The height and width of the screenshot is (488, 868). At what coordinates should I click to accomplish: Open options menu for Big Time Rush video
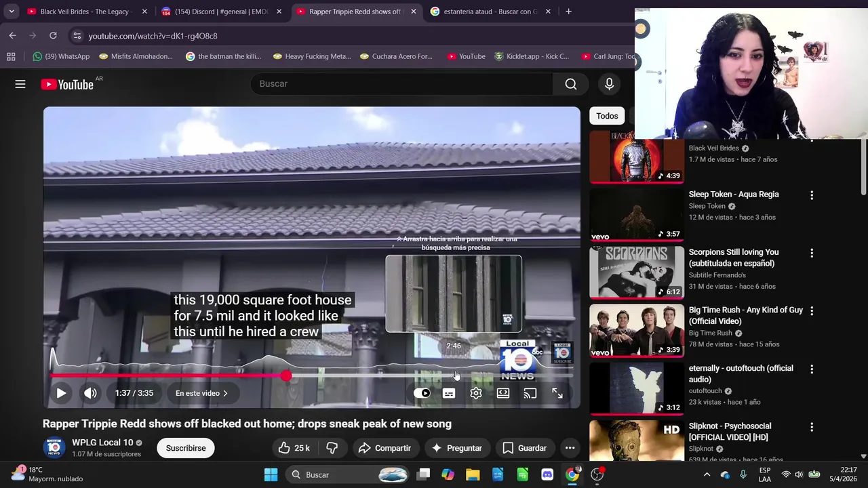click(811, 311)
